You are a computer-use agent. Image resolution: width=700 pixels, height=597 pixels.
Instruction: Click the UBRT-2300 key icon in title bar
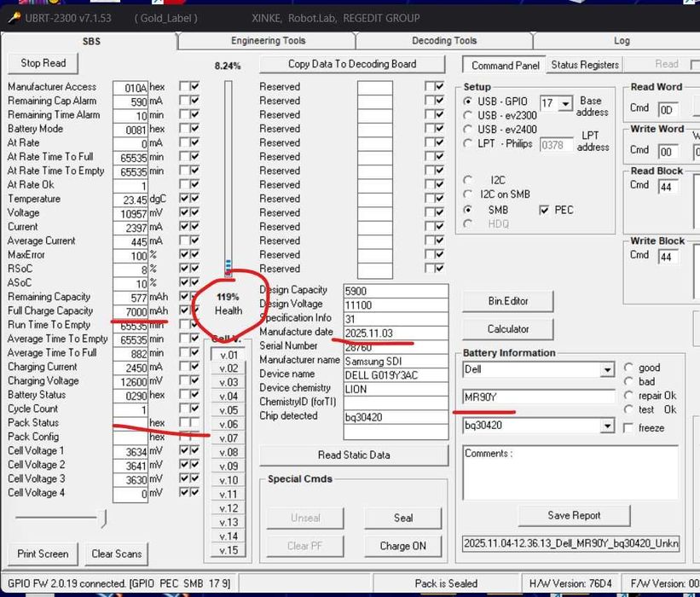coord(14,18)
